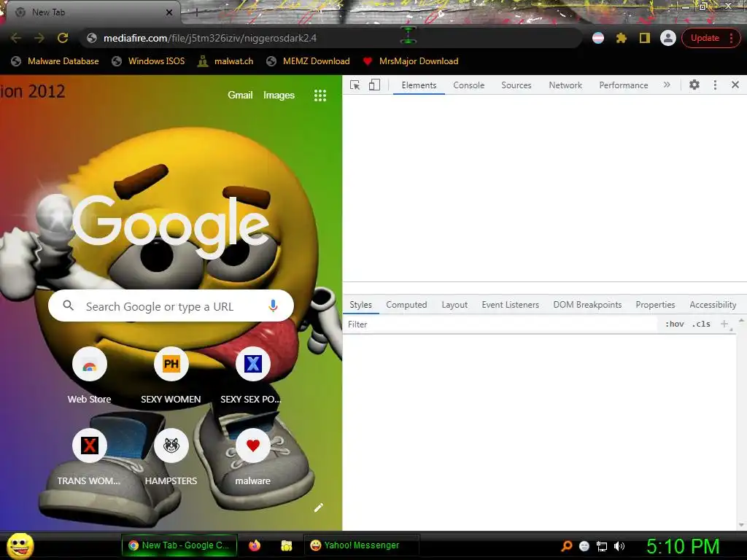Select the Styles sub-tab

(360, 304)
